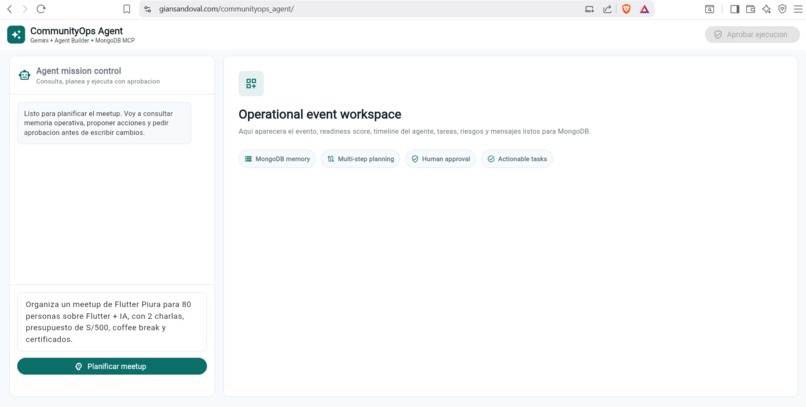Click 'Gemini + Agent Builder + MongoDB MCP' subtitle
This screenshot has height=407, width=806.
click(x=82, y=41)
